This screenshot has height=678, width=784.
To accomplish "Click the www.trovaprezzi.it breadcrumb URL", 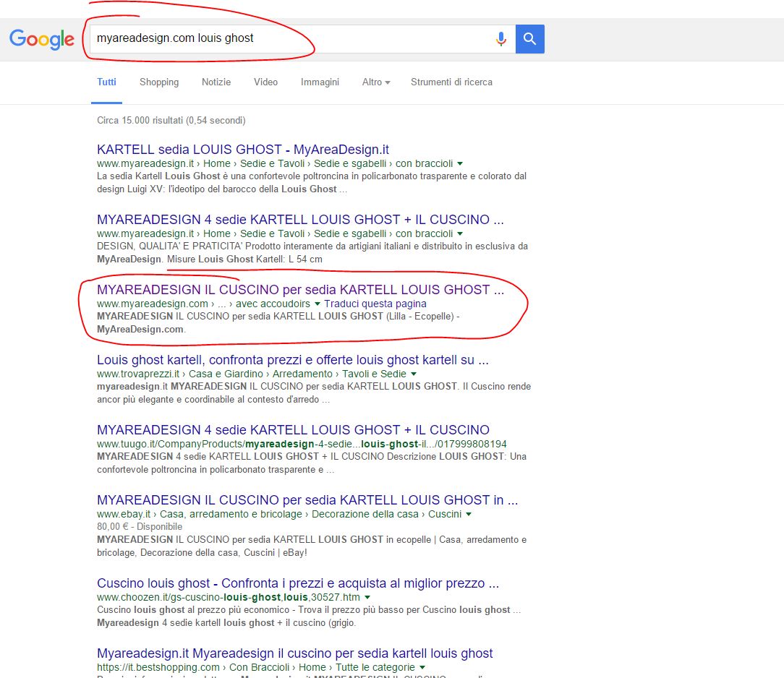I will pyautogui.click(x=252, y=374).
